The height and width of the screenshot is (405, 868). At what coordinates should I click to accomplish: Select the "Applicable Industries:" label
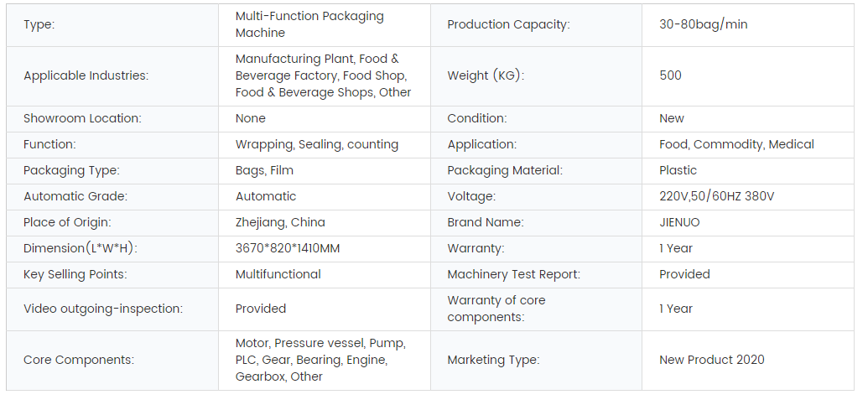click(x=86, y=75)
